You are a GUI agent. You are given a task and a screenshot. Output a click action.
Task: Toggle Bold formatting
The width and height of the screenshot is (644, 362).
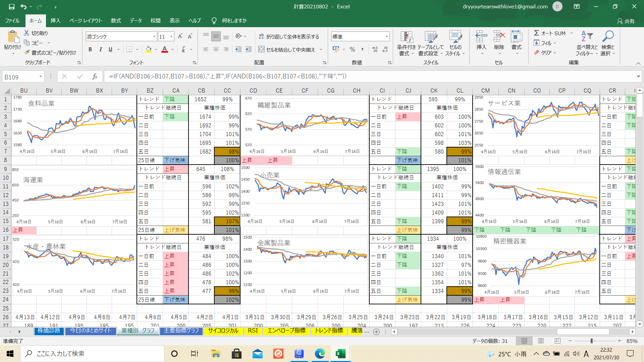pos(90,50)
